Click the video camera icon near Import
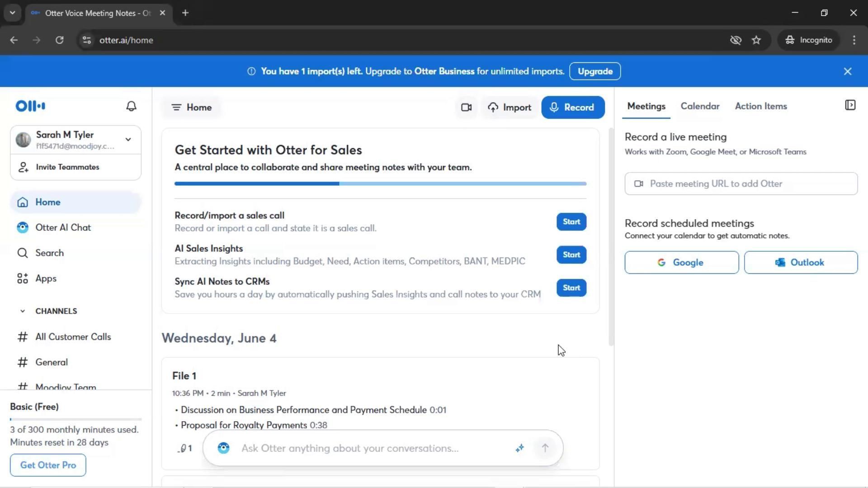The height and width of the screenshot is (488, 868). 466,108
